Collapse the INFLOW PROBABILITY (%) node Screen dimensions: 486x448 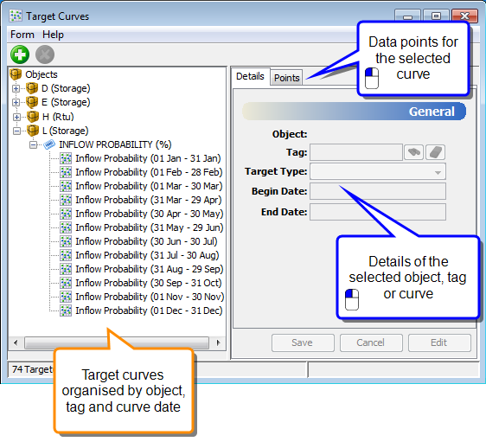point(33,144)
